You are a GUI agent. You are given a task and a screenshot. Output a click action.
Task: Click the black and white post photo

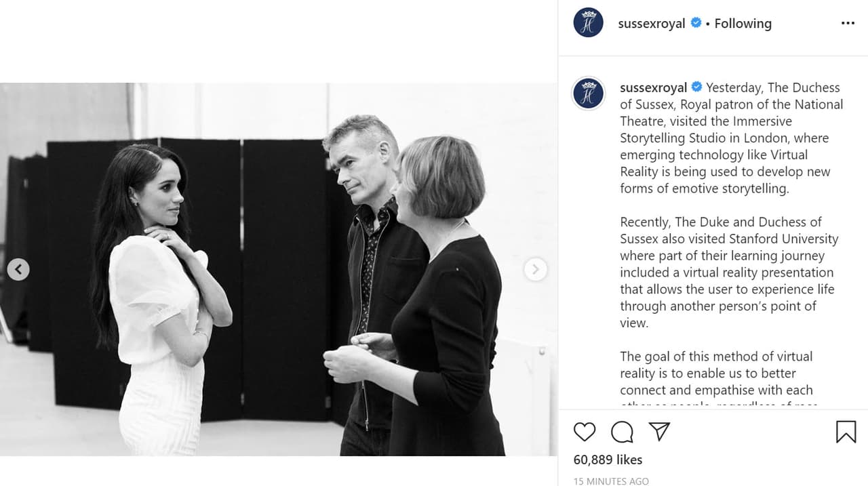click(x=279, y=269)
